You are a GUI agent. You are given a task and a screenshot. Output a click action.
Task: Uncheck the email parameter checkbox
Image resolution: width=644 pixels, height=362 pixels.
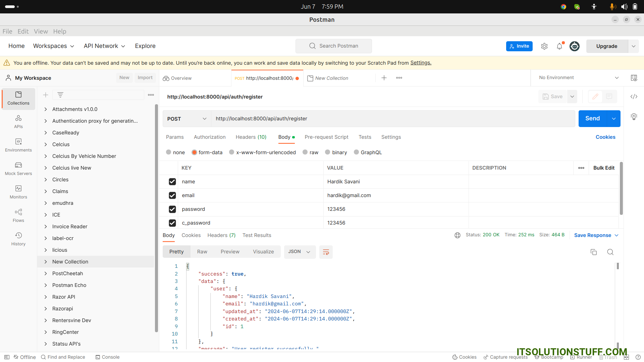coord(172,195)
